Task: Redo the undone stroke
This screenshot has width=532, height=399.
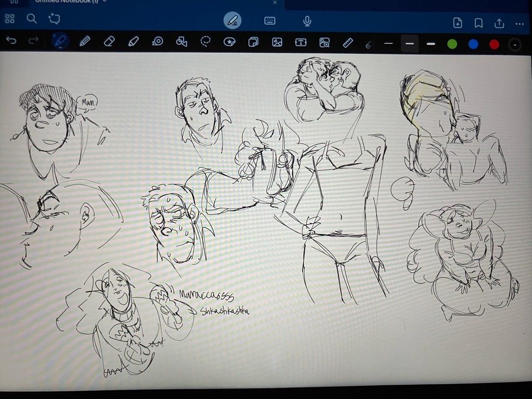Action: (x=33, y=41)
